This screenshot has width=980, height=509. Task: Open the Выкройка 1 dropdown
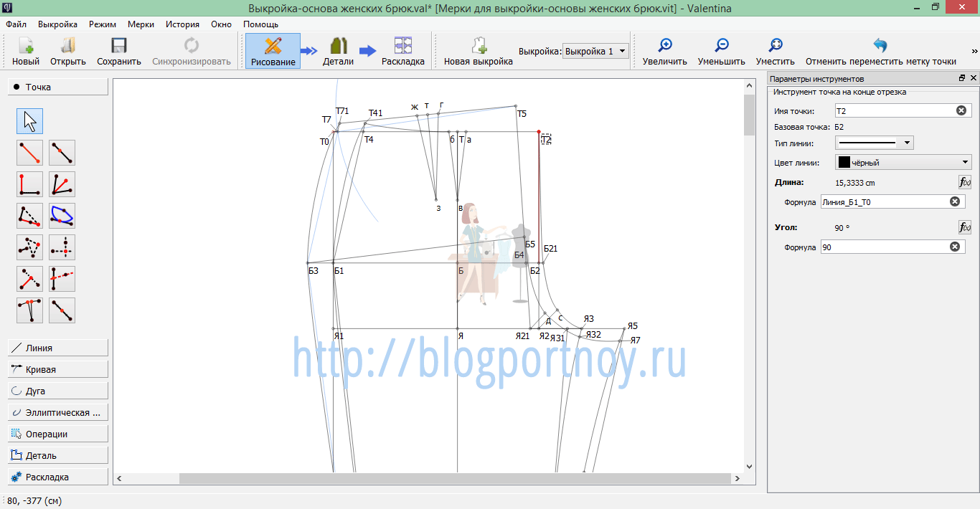point(595,51)
